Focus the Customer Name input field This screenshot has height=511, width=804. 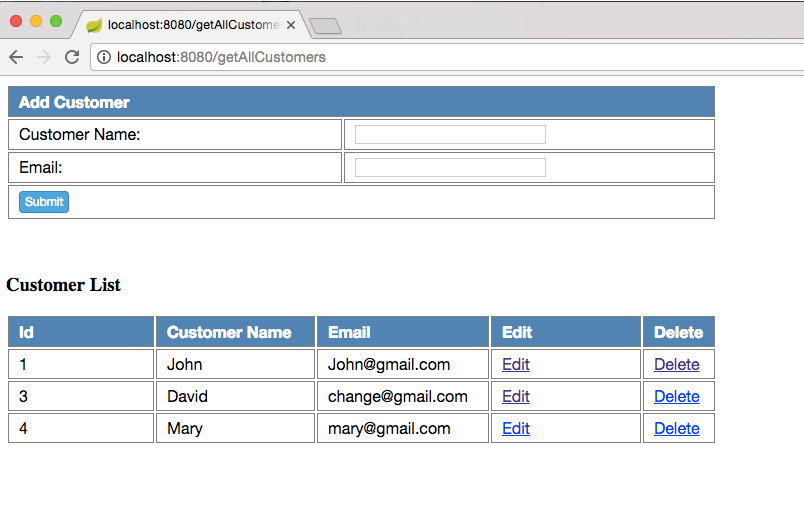pyautogui.click(x=450, y=134)
